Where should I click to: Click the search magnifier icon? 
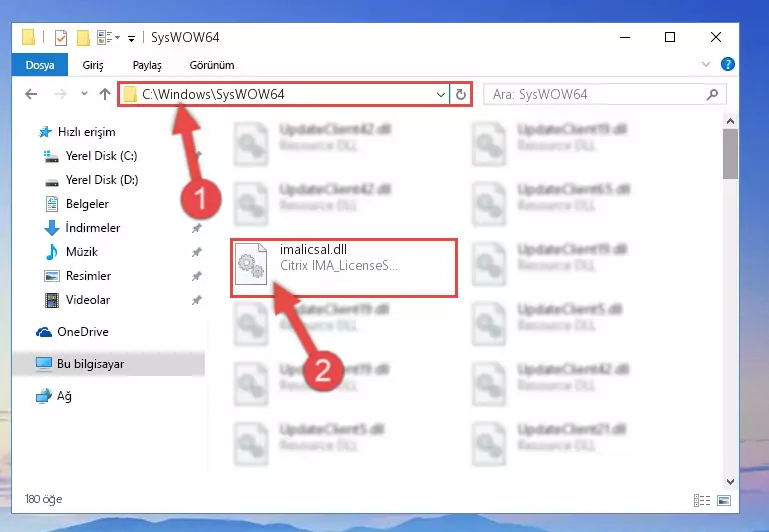(712, 94)
